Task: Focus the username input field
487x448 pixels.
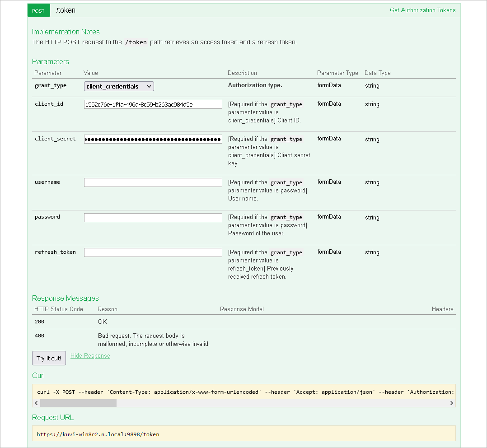Action: point(153,182)
